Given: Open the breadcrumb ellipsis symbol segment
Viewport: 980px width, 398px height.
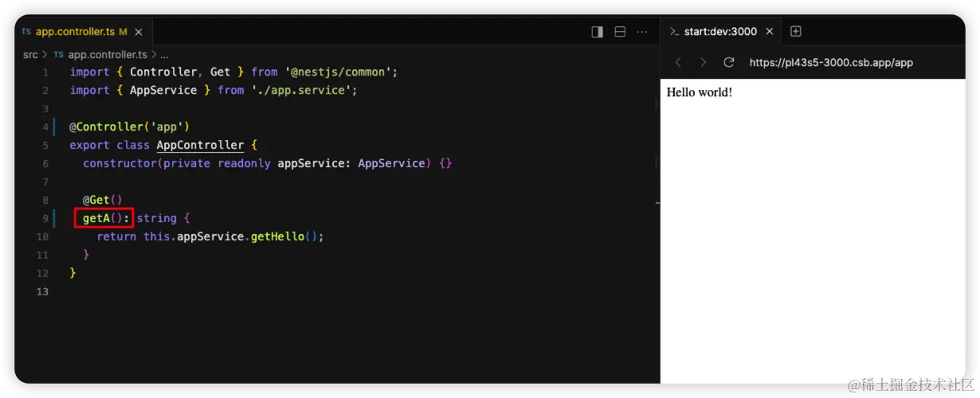Looking at the screenshot, I should pos(164,55).
